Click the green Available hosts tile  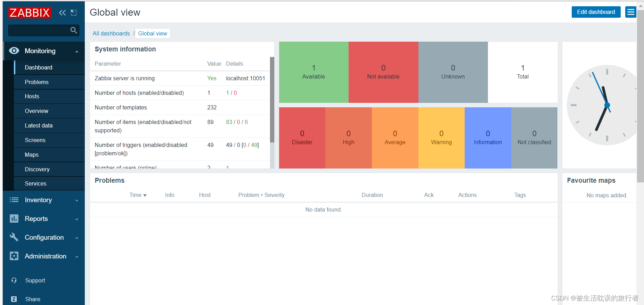[314, 72]
